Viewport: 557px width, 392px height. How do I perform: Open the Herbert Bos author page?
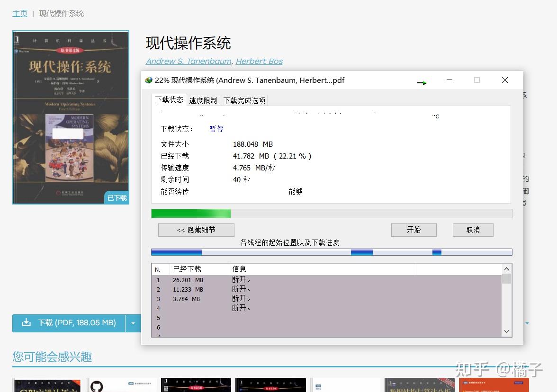[259, 61]
